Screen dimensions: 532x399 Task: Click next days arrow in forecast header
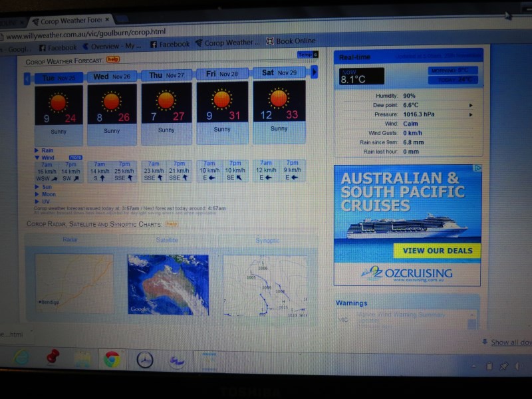(x=315, y=72)
